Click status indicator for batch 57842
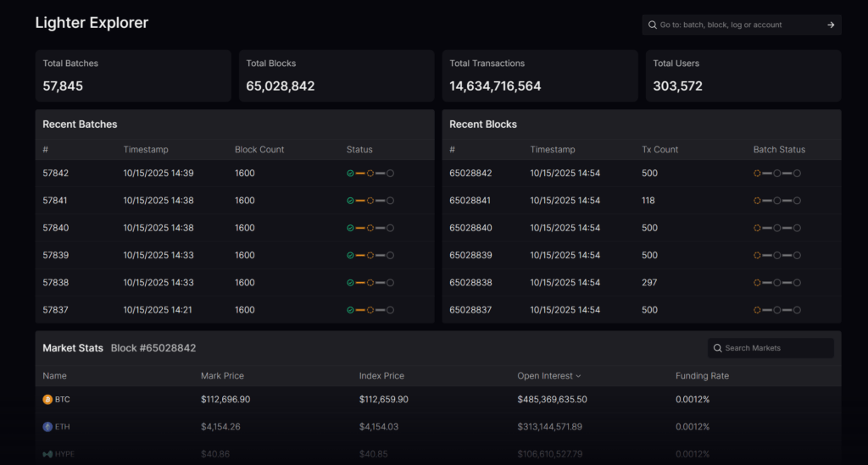Viewport: 868px width, 465px height. point(370,173)
